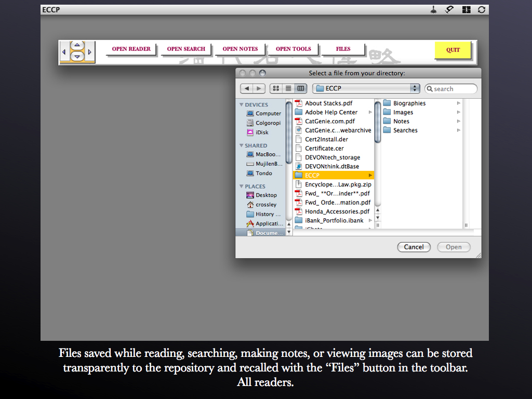Viewport: 532px width, 399px height.
Task: Click the left arrow in ECCP navigator
Action: point(64,52)
